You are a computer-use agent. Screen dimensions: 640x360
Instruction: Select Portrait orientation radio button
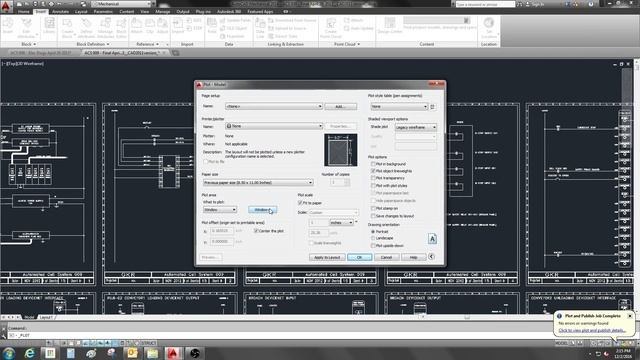(x=373, y=231)
